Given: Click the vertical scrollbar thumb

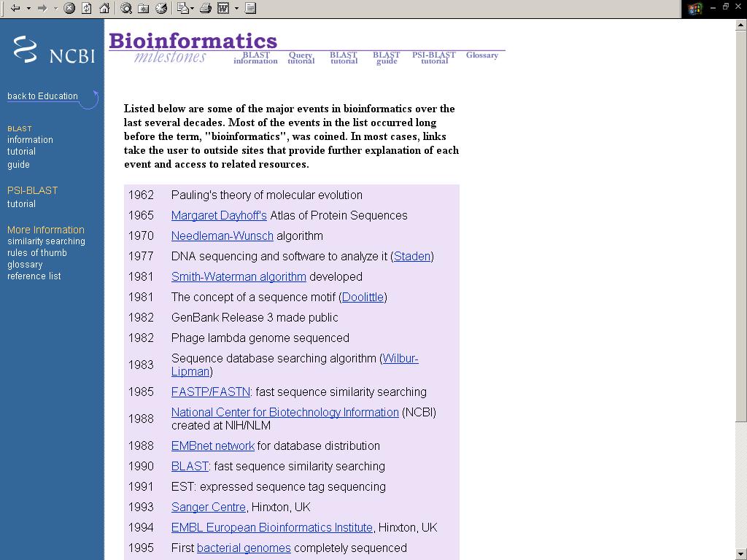Looking at the screenshot, I should point(741,226).
